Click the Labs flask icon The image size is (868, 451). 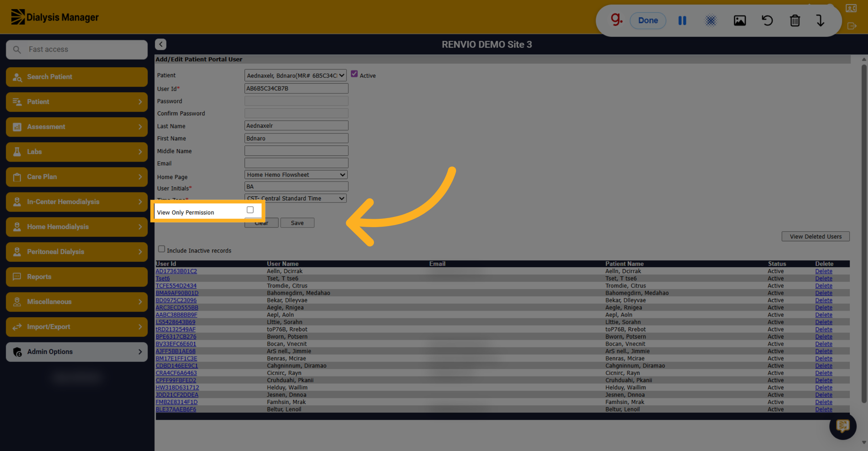tap(17, 152)
